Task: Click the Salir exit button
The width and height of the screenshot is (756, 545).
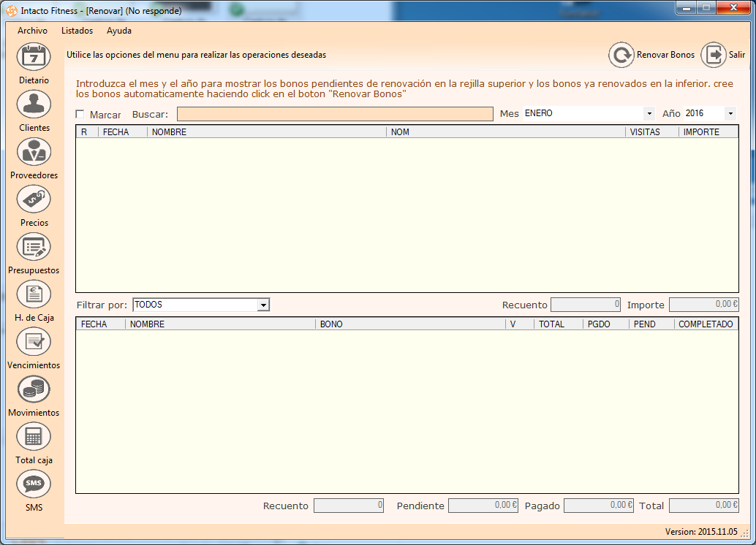Action: [x=724, y=55]
